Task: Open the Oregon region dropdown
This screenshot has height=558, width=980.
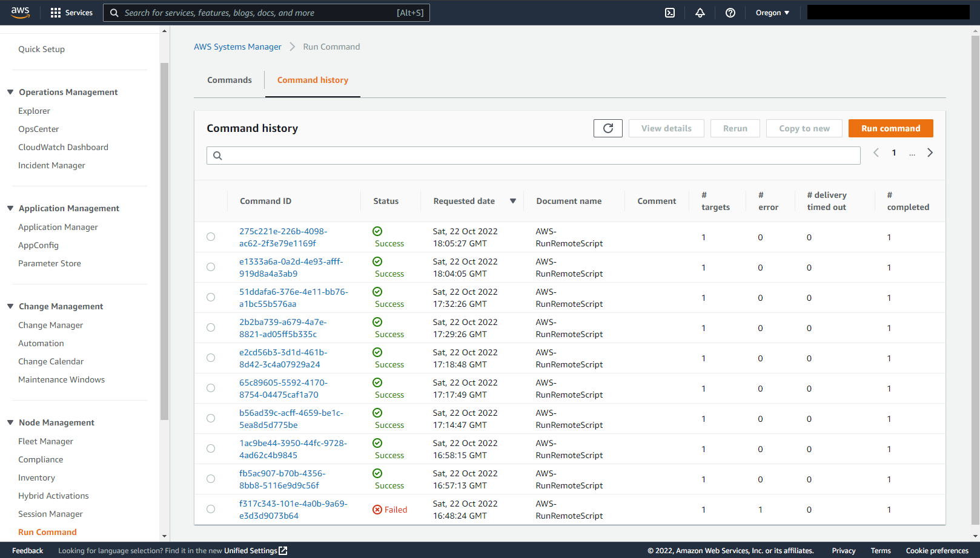Action: coord(772,13)
